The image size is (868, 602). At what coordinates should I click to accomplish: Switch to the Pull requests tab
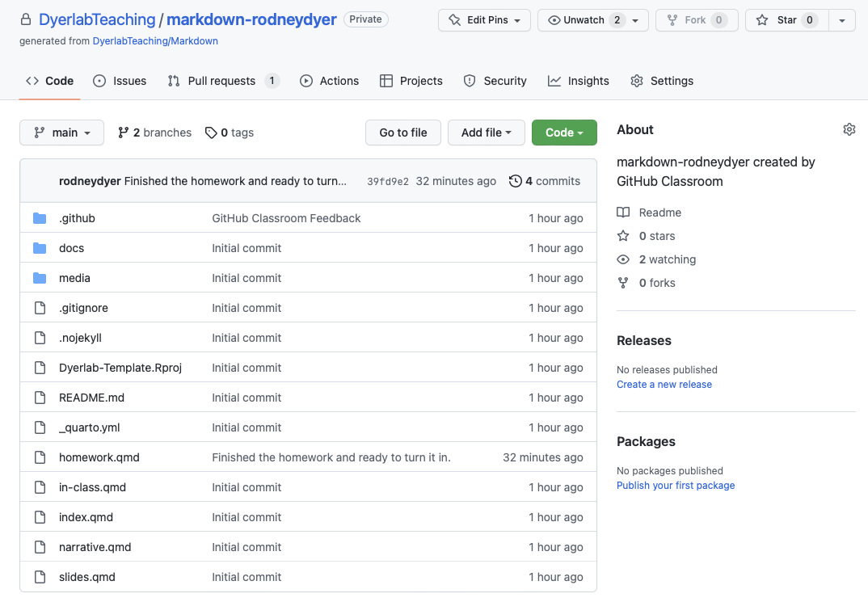[x=221, y=81]
